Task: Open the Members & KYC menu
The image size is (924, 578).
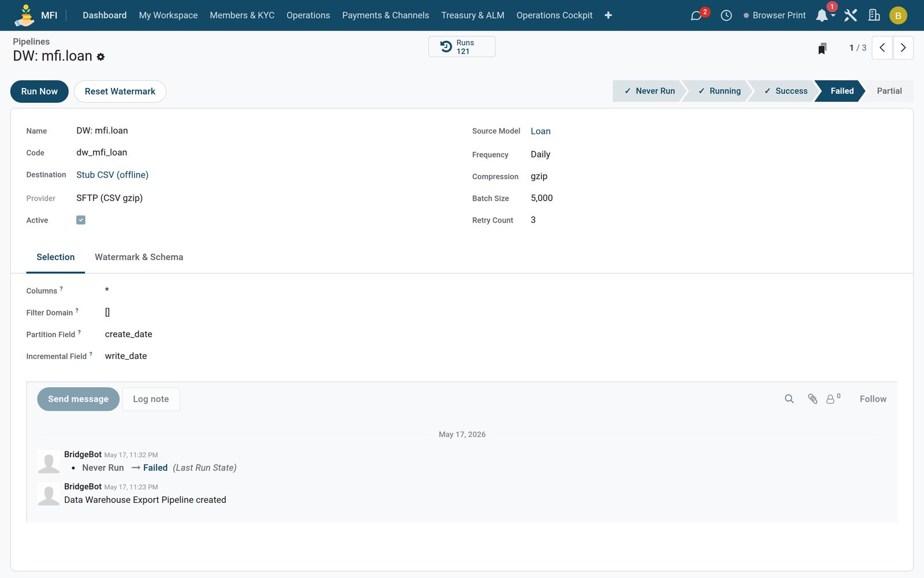Action: (242, 15)
